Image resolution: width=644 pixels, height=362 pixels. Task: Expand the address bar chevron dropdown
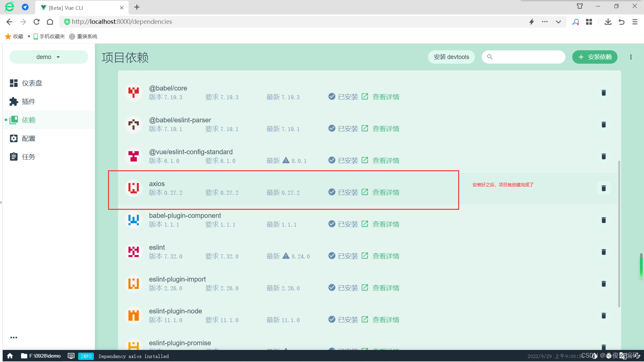tap(558, 22)
